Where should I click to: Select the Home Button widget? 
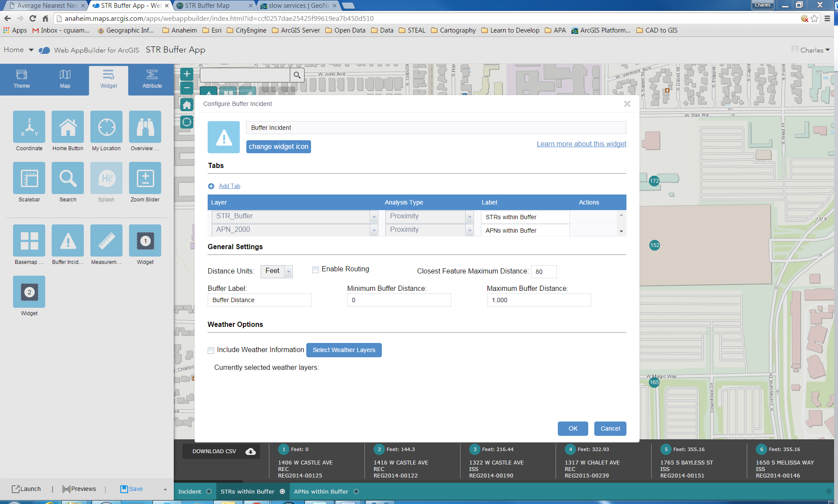68,127
